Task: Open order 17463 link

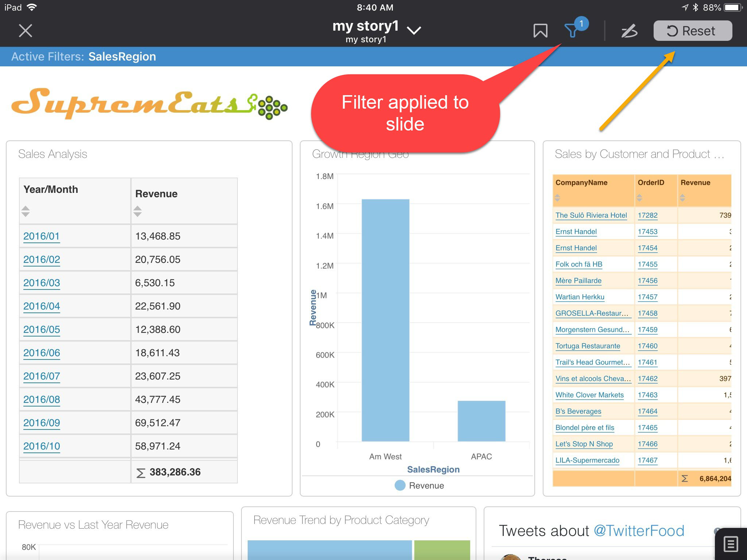Action: coord(647,395)
